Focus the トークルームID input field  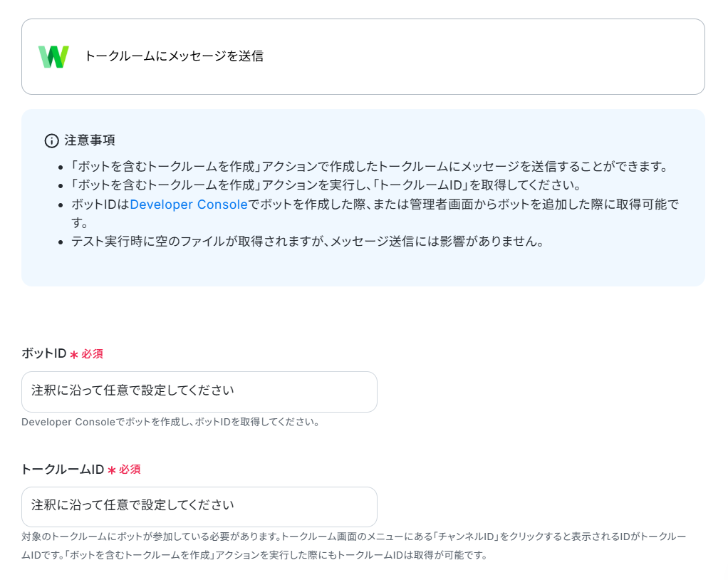click(199, 507)
